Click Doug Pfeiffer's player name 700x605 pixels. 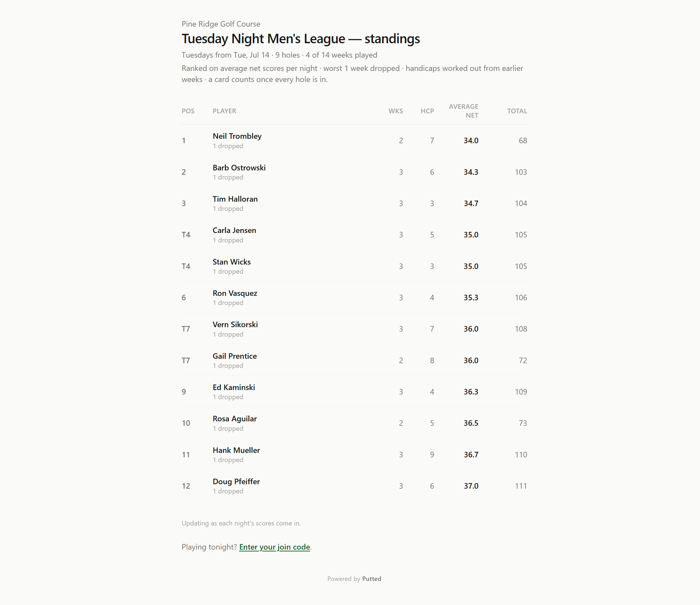pos(236,482)
